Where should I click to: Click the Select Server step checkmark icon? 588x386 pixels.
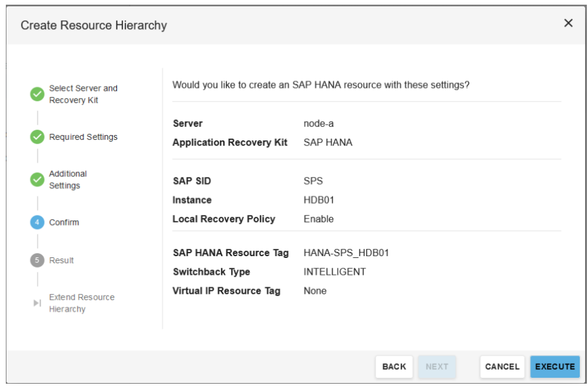tap(37, 94)
